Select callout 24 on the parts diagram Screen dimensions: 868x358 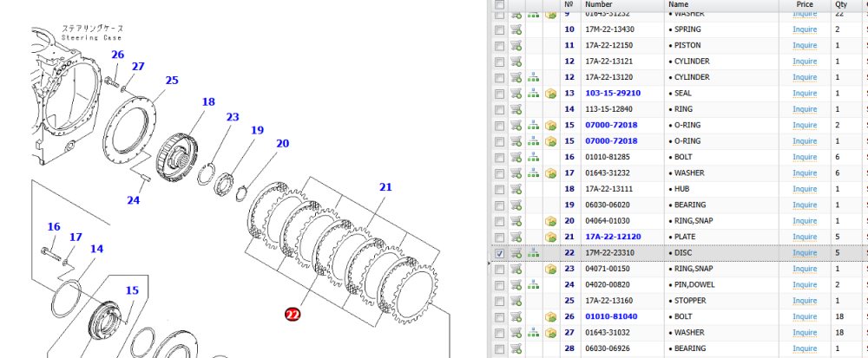[x=134, y=200]
